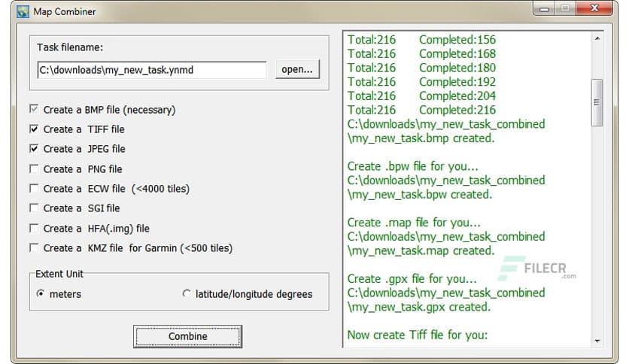Close the Map Combiner window
This screenshot has width=629, height=364.
(594, 8)
